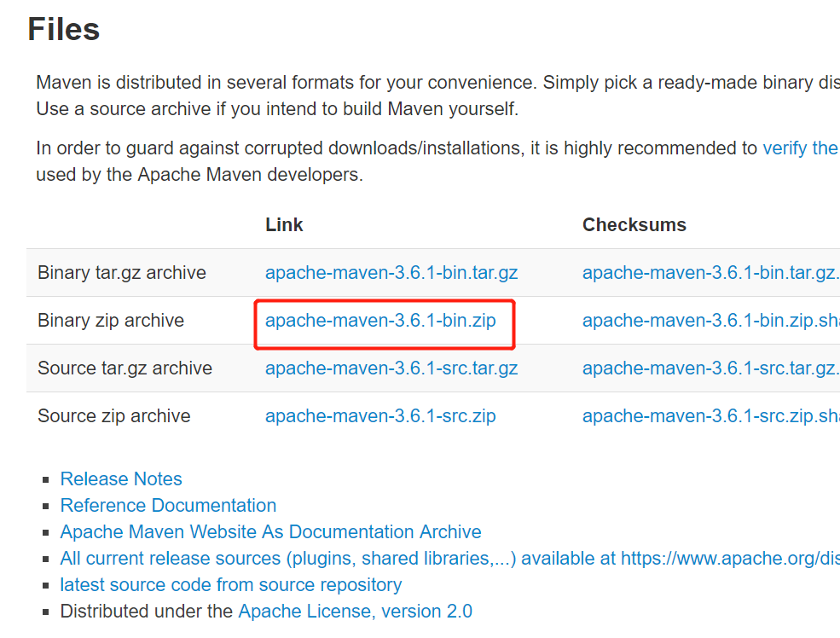This screenshot has height=638, width=840.
Task: Select the 'Link' column header
Action: coord(283,224)
